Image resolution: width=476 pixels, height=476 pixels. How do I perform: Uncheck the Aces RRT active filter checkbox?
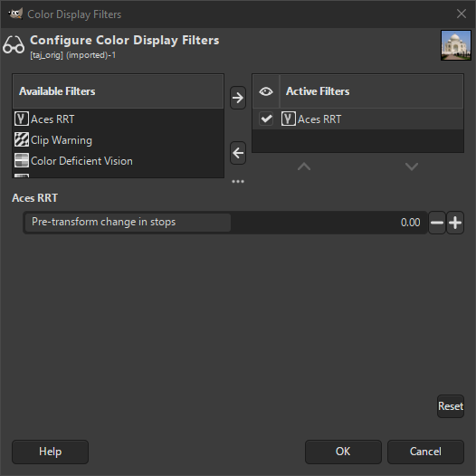coord(266,119)
